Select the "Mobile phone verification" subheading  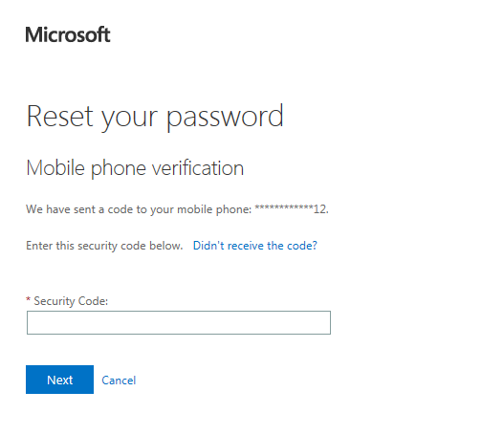[135, 168]
